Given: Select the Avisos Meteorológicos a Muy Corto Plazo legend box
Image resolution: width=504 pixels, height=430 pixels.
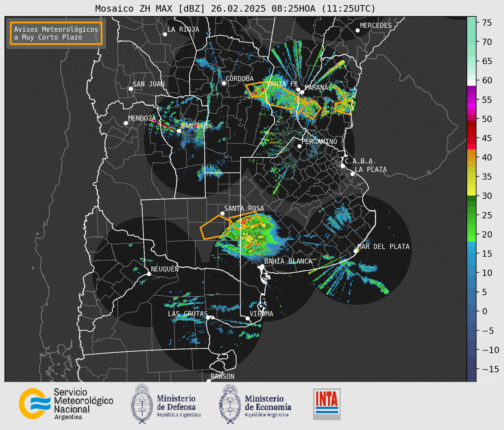Looking at the screenshot, I should [x=56, y=33].
